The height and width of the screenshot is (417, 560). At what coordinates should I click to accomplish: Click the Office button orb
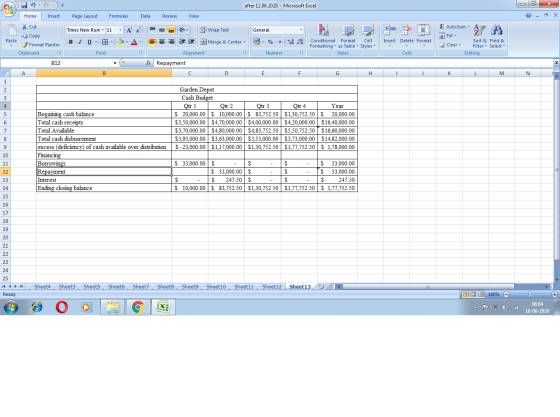8,8
